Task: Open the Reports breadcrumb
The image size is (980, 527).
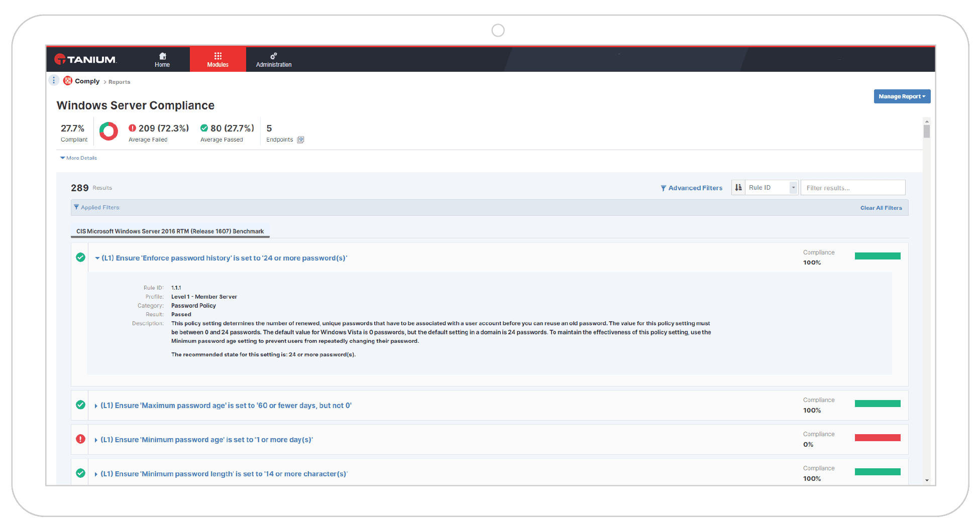Action: [119, 82]
